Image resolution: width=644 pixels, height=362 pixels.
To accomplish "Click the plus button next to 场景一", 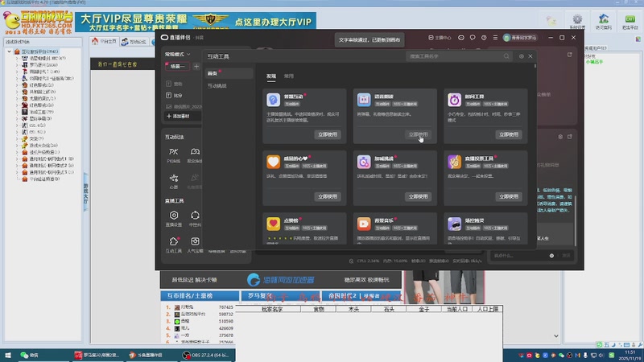I will coord(196,67).
